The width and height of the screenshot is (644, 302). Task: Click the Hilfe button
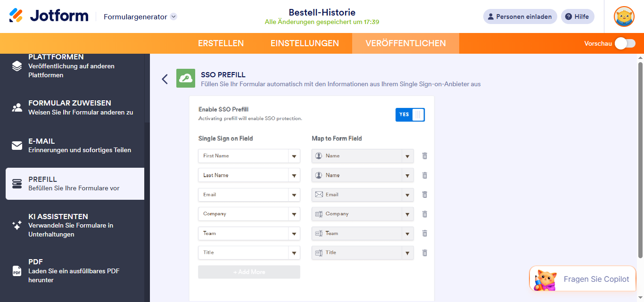pyautogui.click(x=577, y=16)
